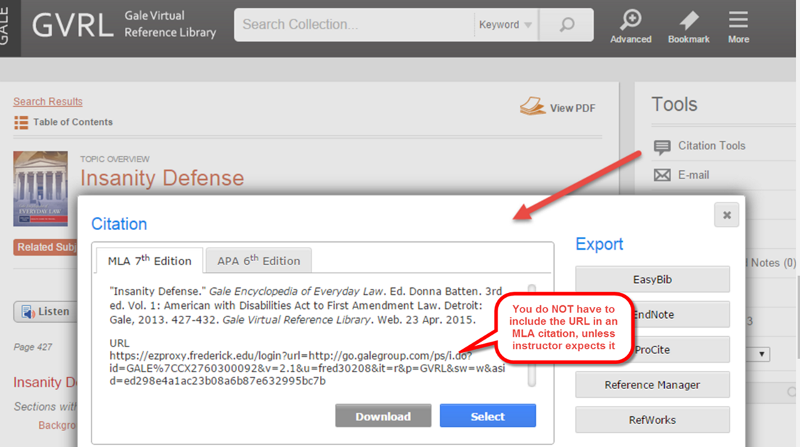Click the Bookmark pin icon
The height and width of the screenshot is (447, 800).
pyautogui.click(x=689, y=20)
